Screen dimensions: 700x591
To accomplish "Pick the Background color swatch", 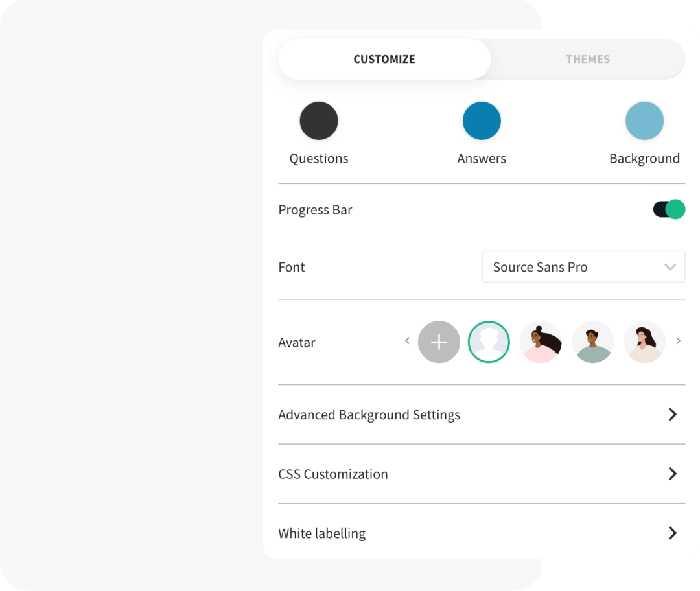I will (644, 121).
